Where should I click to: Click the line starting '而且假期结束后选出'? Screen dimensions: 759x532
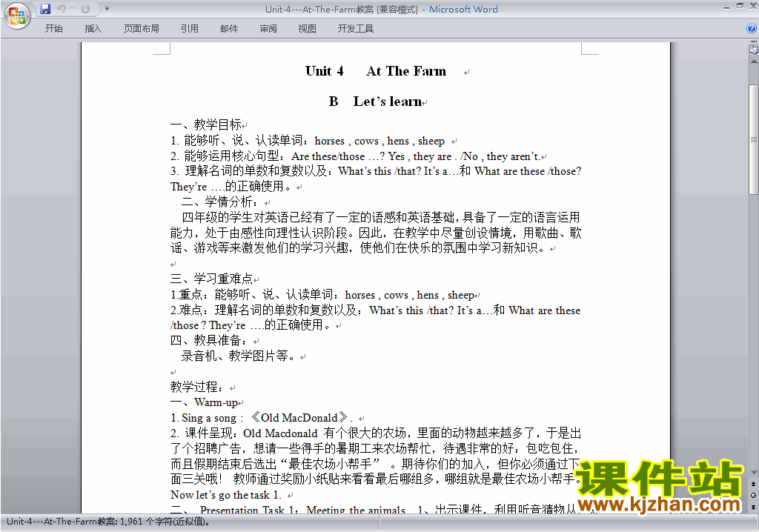374,465
